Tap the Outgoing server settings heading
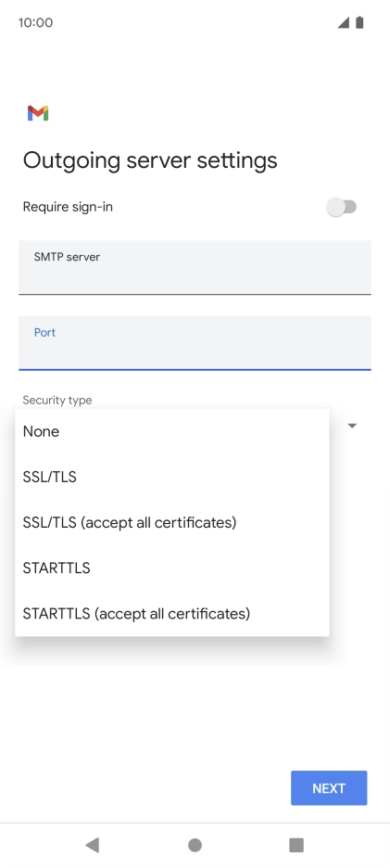 (150, 160)
